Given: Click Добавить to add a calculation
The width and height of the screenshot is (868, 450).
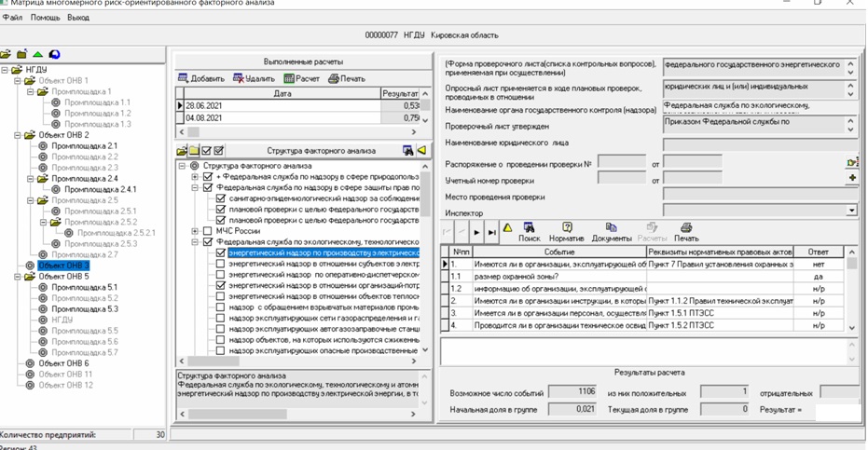Looking at the screenshot, I should (201, 79).
